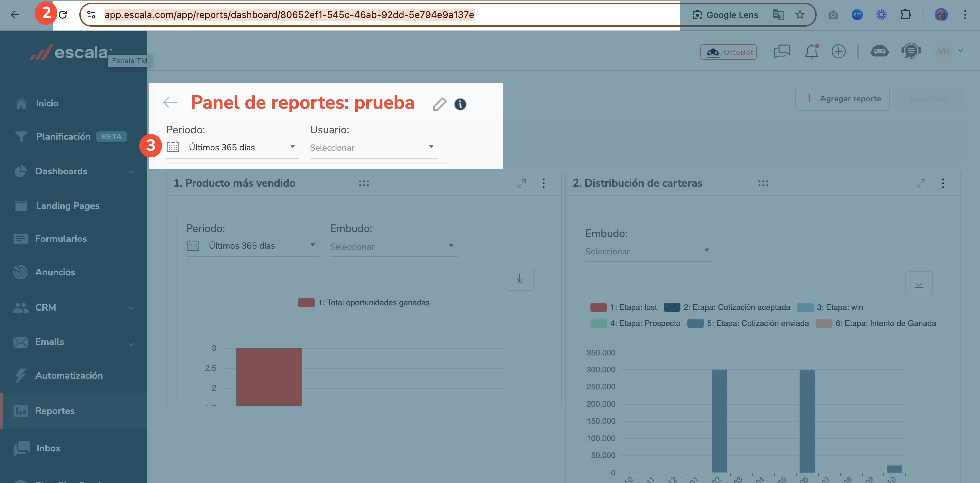
Task: Open chat messages icon in header
Action: tap(782, 51)
